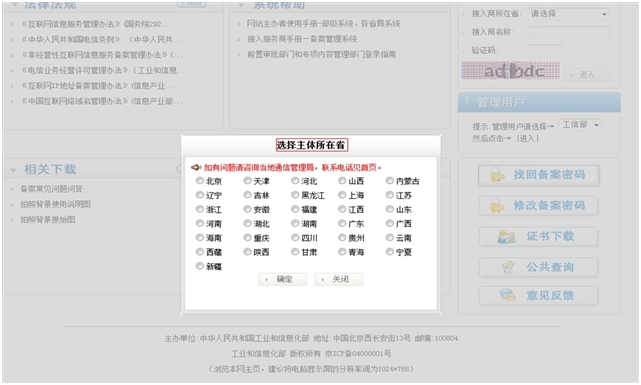Select the 宁夏 radio button
The image size is (641, 385).
pos(390,251)
